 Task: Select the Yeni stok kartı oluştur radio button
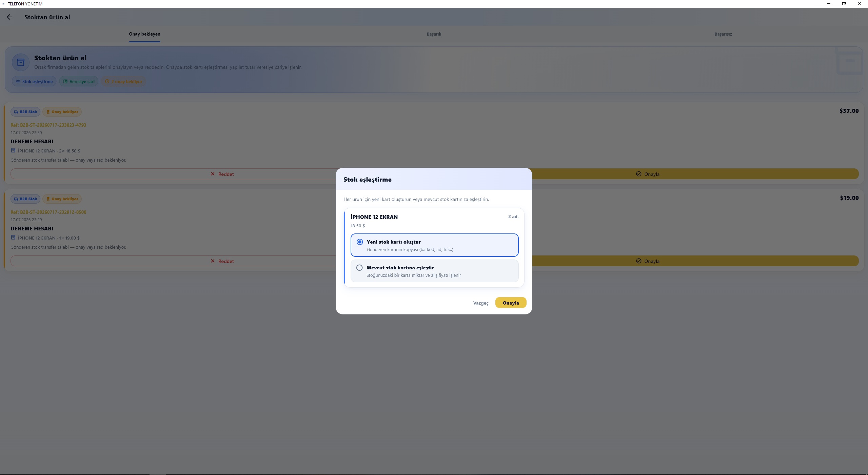(x=360, y=242)
